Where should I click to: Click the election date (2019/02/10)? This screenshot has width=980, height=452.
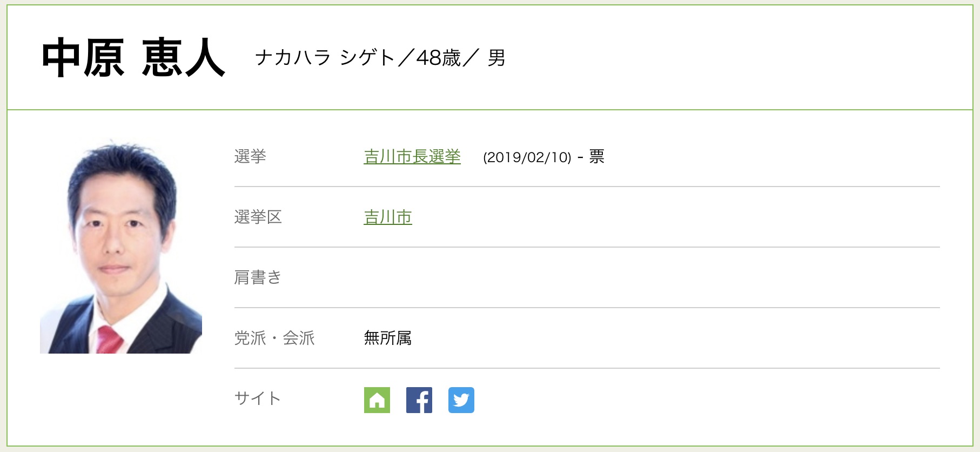point(527,157)
